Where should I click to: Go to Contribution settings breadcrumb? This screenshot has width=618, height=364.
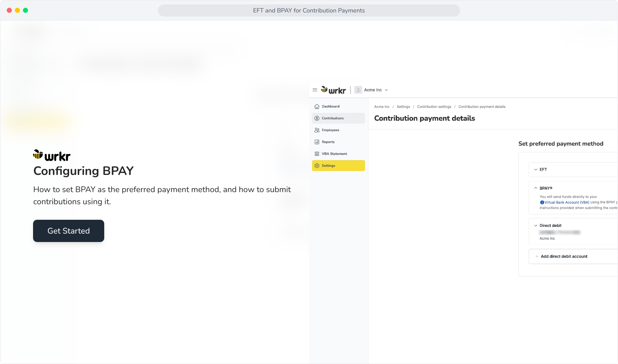[434, 107]
